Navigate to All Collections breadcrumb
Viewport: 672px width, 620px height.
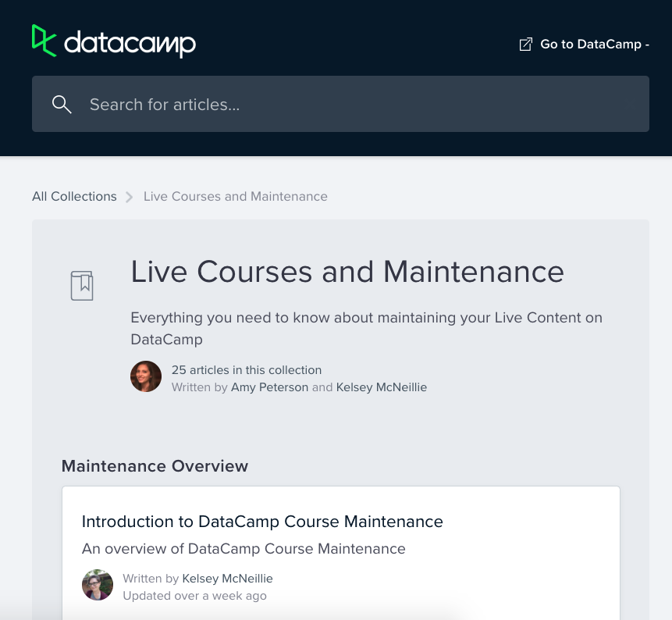[x=74, y=196]
